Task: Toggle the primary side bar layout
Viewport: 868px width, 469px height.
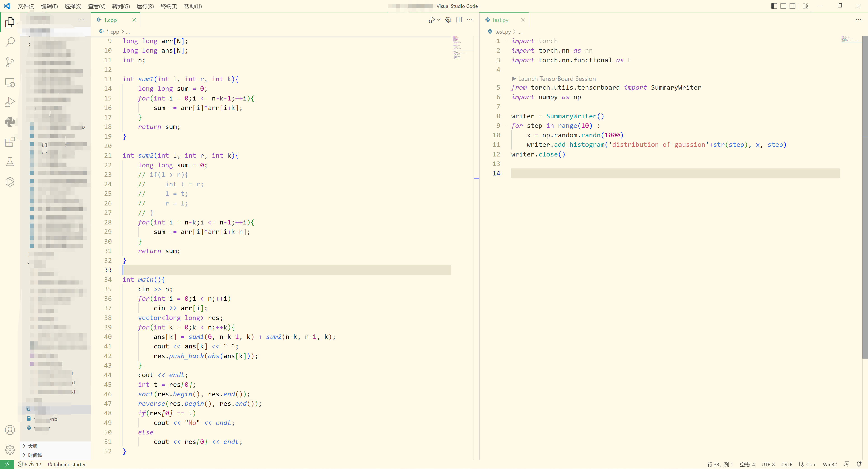Action: point(774,6)
